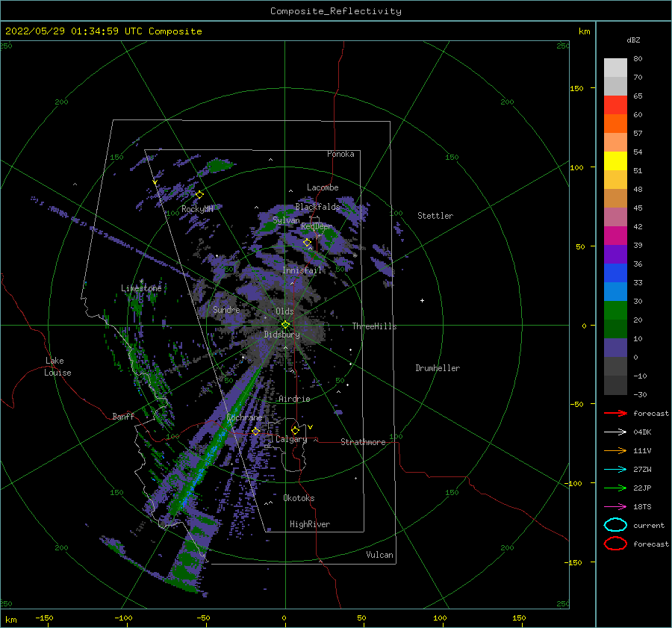Click the Strathmore label

pyautogui.click(x=363, y=442)
